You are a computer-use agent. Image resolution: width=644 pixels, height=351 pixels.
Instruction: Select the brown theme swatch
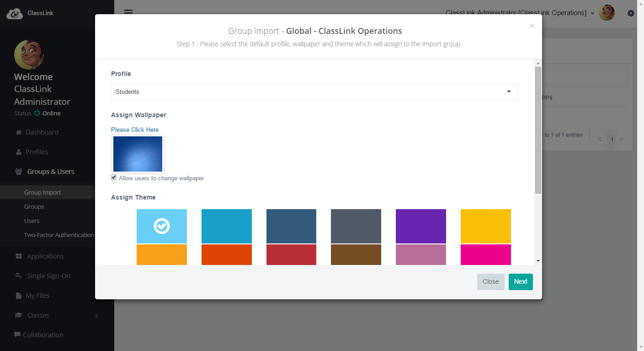pos(356,254)
